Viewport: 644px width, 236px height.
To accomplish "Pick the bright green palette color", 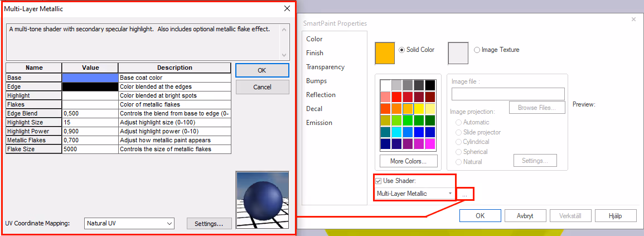I will coord(408,120).
